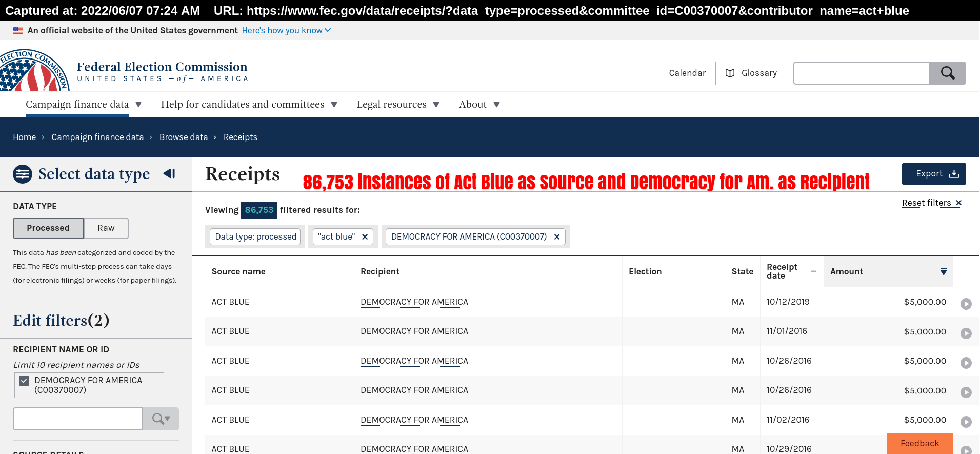Click the Select data type round icon
The image size is (980, 454).
(23, 174)
